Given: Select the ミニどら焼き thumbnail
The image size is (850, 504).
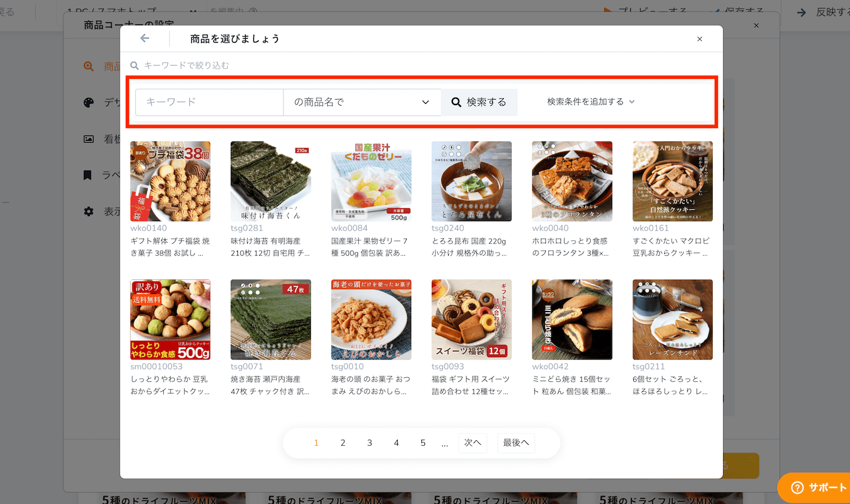Looking at the screenshot, I should [x=572, y=319].
